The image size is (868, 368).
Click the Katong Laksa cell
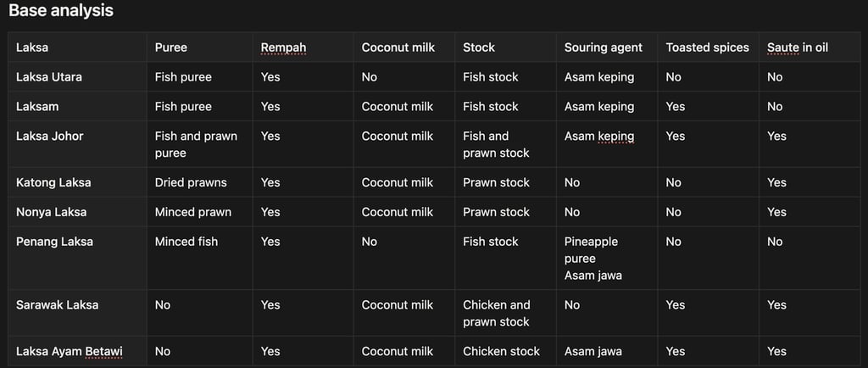tap(53, 182)
